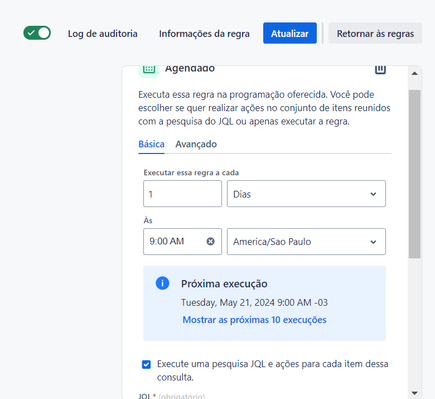The image size is (435, 399).
Task: Click the Tuesday, May 21, 2024 date text
Action: pos(254,302)
